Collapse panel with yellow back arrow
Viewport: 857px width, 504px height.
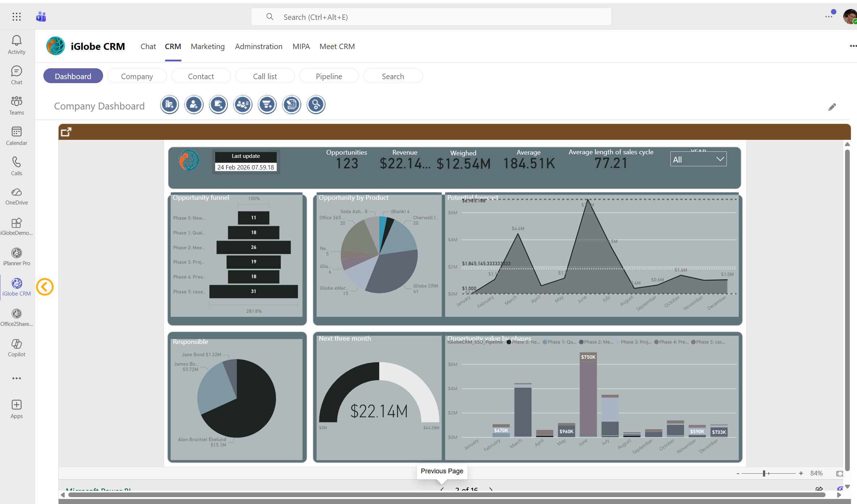45,287
